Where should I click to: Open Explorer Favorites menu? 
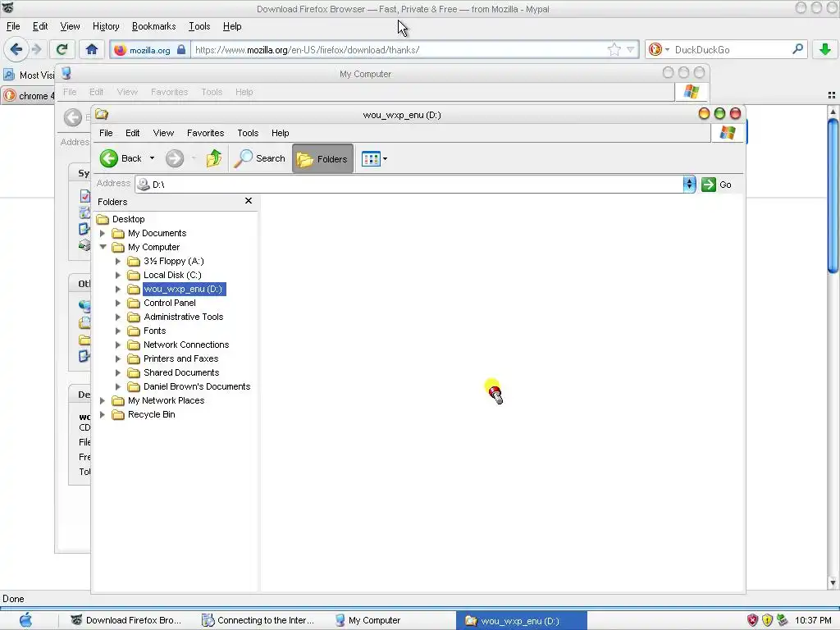coord(205,133)
